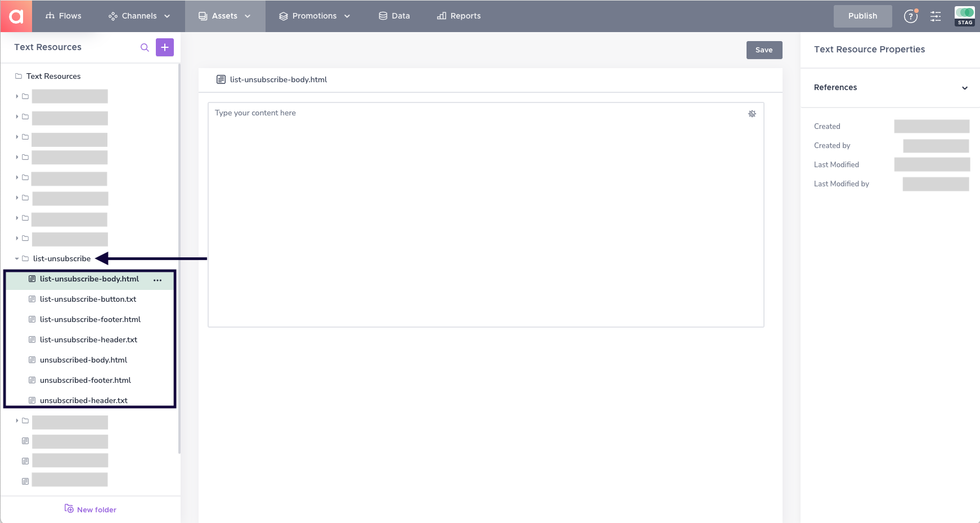The height and width of the screenshot is (523, 980).
Task: Click file icon of list-unsubscribe-button.txt
Action: click(32, 299)
